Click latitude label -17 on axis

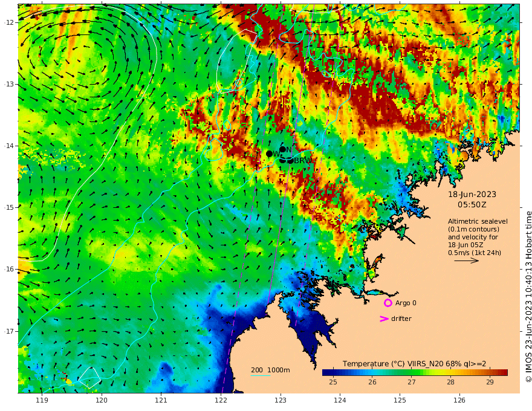coord(9,331)
